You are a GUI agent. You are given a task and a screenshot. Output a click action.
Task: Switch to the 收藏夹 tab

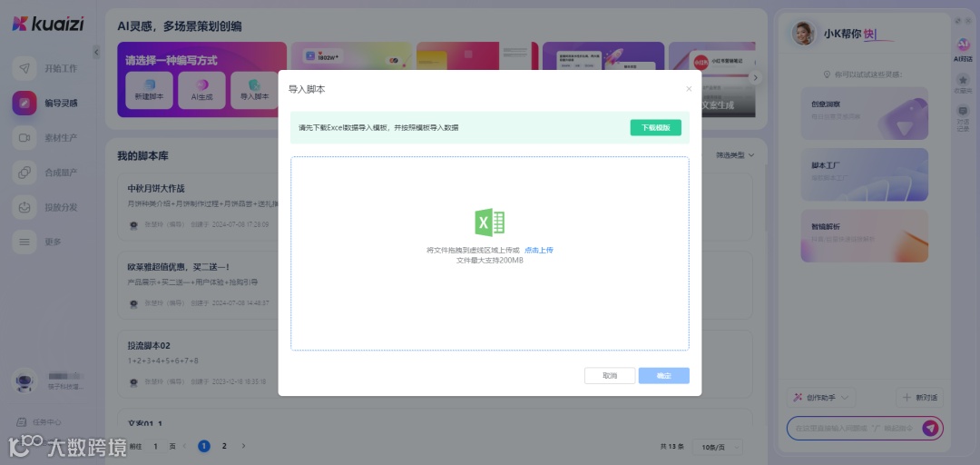963,83
